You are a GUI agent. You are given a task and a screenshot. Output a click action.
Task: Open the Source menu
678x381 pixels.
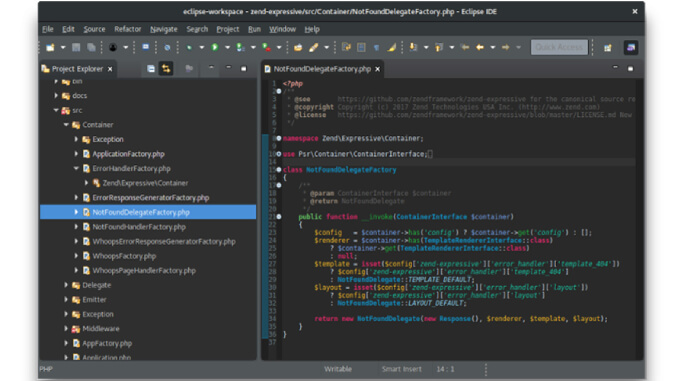click(x=94, y=29)
